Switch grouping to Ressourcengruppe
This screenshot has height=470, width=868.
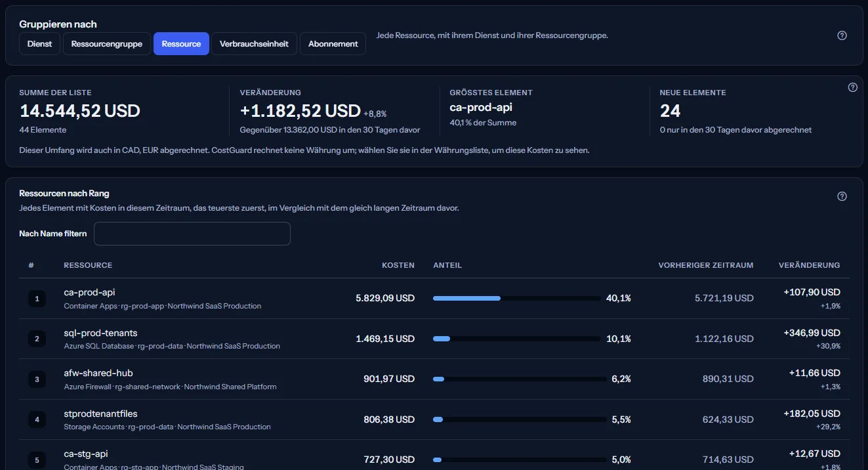tap(107, 44)
